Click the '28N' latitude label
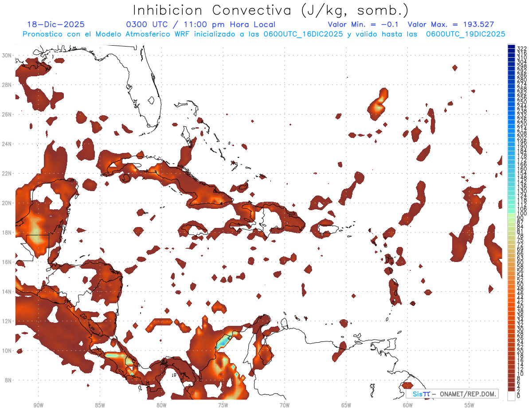 8,85
